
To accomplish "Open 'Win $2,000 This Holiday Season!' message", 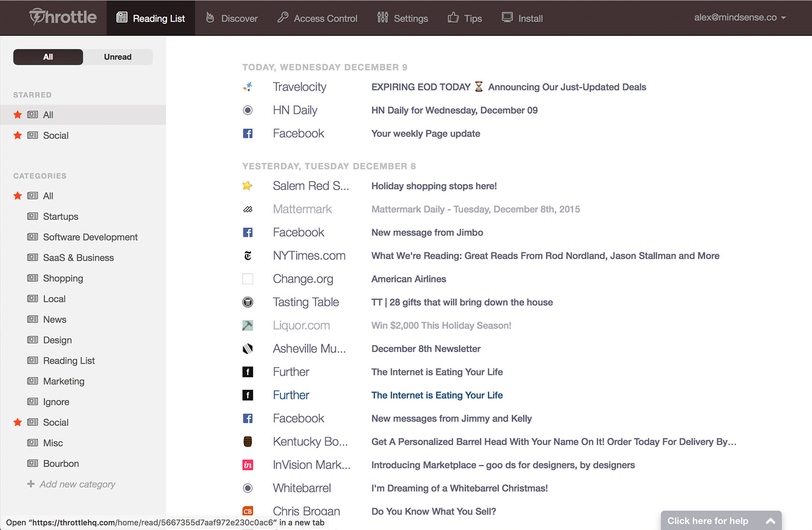I will pos(441,325).
